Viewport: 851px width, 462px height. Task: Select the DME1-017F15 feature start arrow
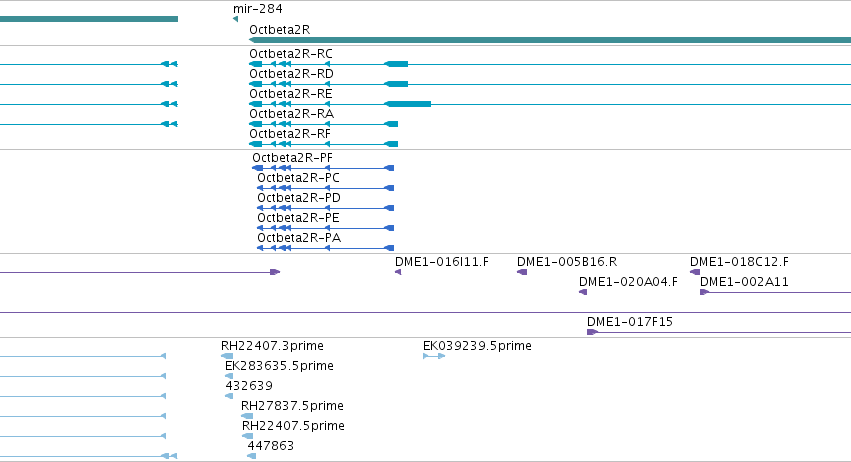(x=592, y=332)
